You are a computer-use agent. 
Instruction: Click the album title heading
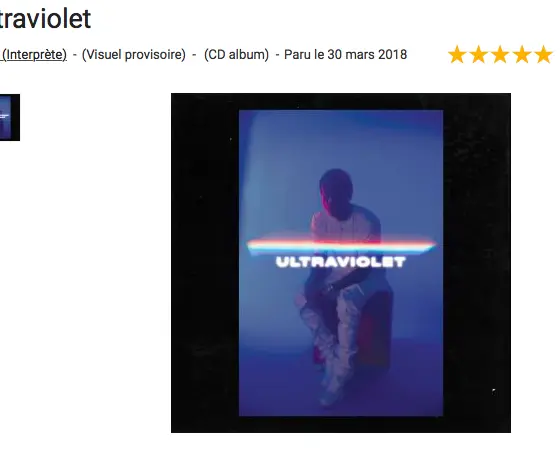point(45,18)
